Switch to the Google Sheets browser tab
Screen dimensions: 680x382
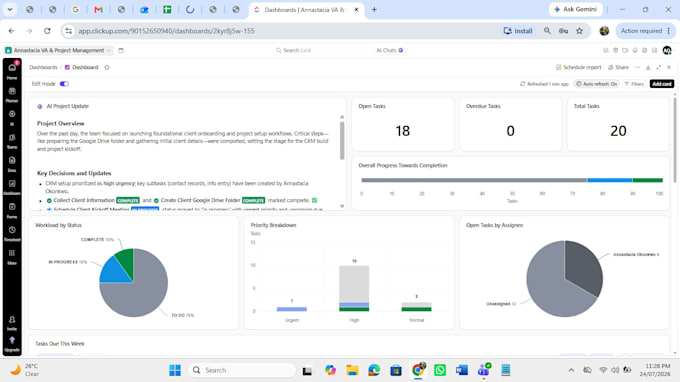point(167,10)
